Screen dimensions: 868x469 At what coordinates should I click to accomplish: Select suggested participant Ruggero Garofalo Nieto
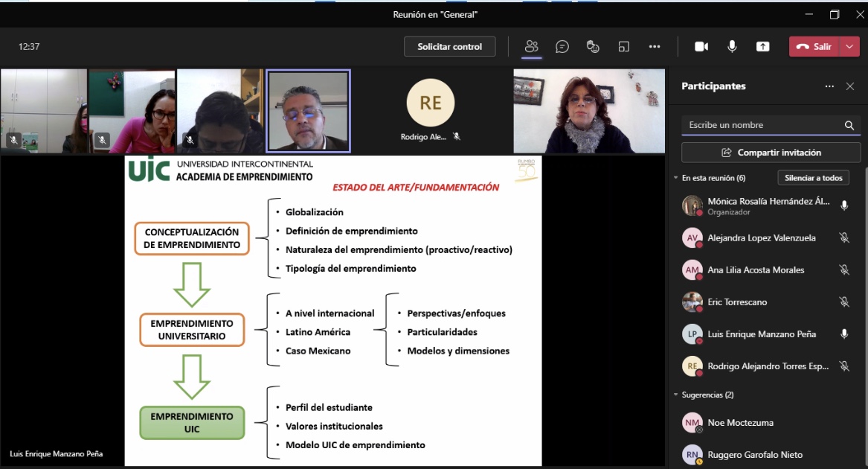coord(754,455)
